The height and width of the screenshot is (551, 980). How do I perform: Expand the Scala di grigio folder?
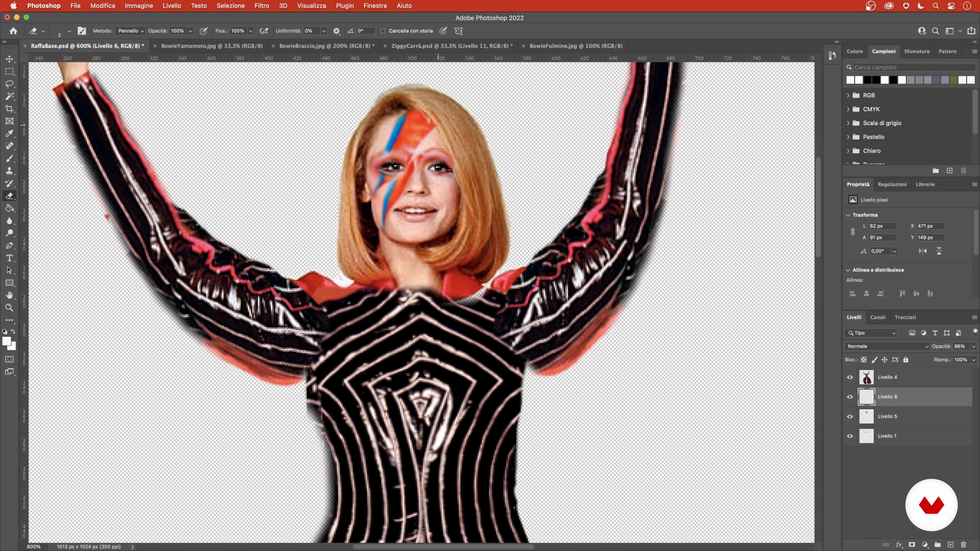coord(848,123)
